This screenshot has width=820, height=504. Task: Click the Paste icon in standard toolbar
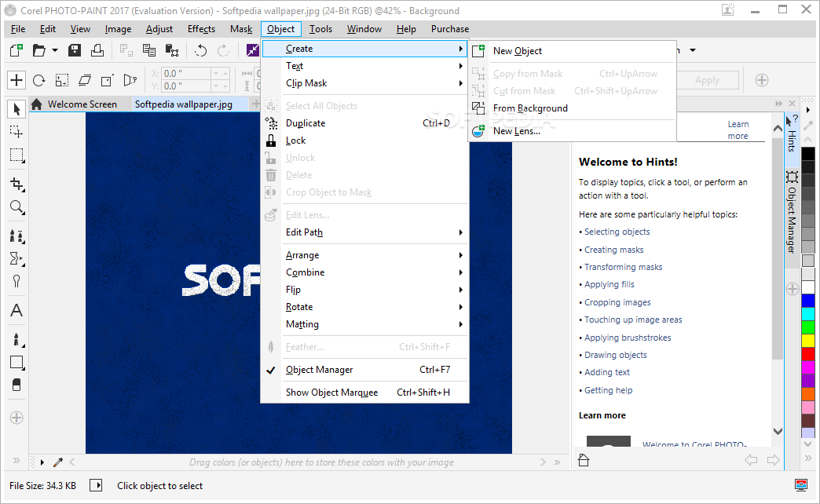point(172,50)
